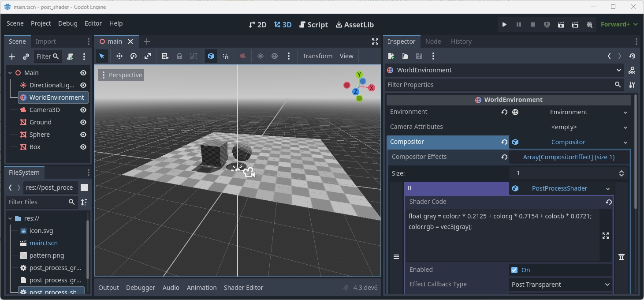The image size is (644, 300).
Task: Open the node documentation via the Doc icon
Action: (x=632, y=70)
